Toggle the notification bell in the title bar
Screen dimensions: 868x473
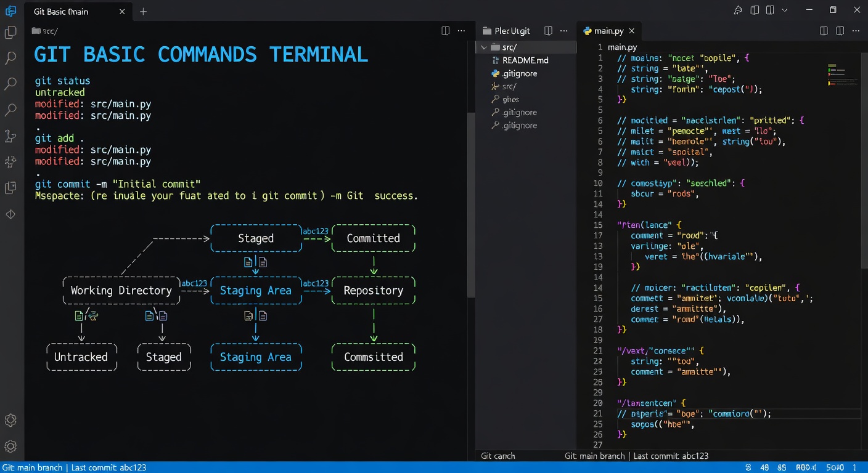[x=738, y=10]
